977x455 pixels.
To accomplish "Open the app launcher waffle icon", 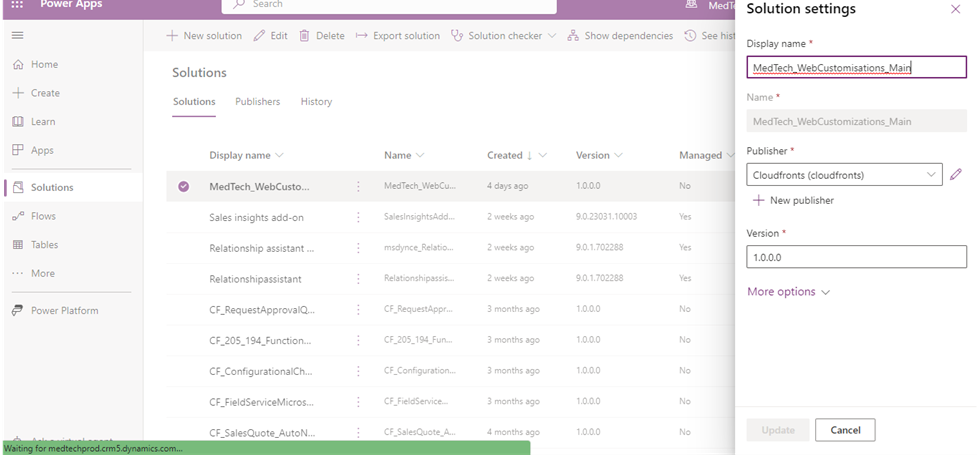I will point(17,4).
